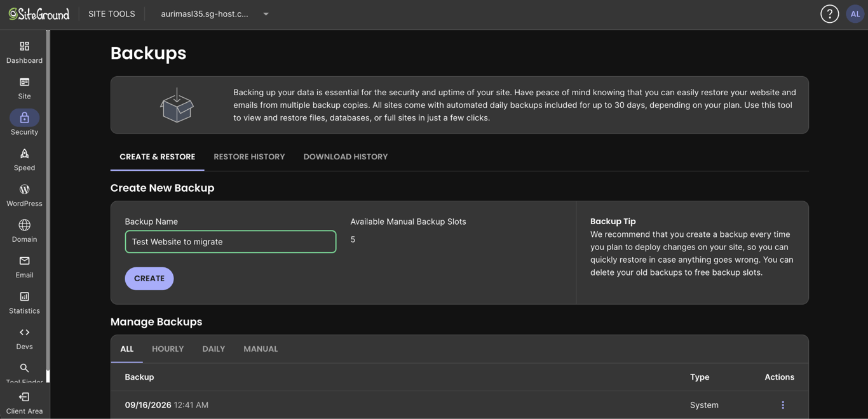Filter backups by Manual tab
868x419 pixels.
pos(261,349)
